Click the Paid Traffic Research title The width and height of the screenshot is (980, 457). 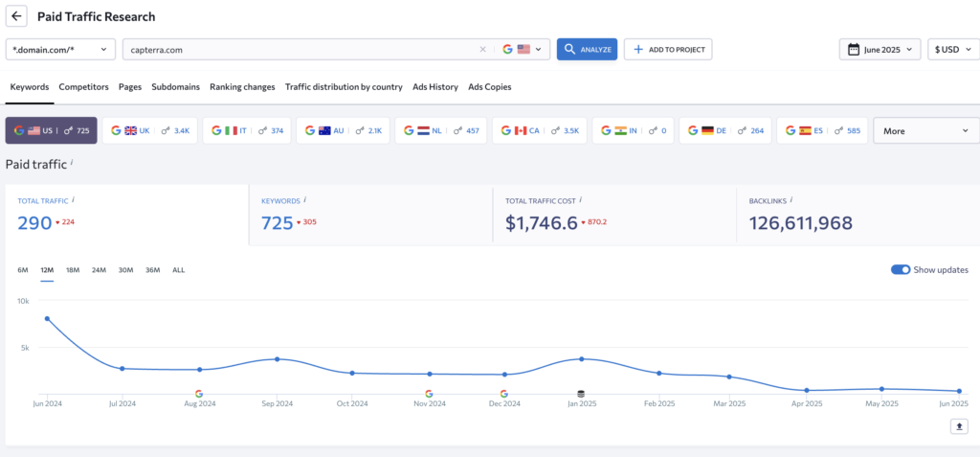coord(97,17)
